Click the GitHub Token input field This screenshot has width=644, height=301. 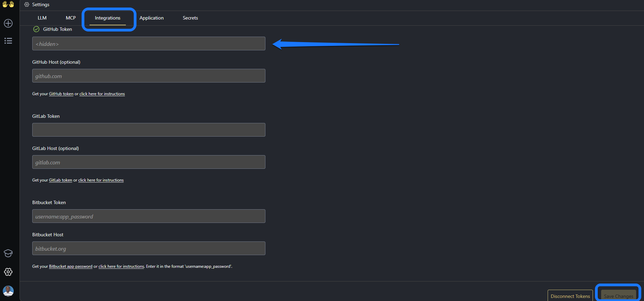click(x=149, y=43)
